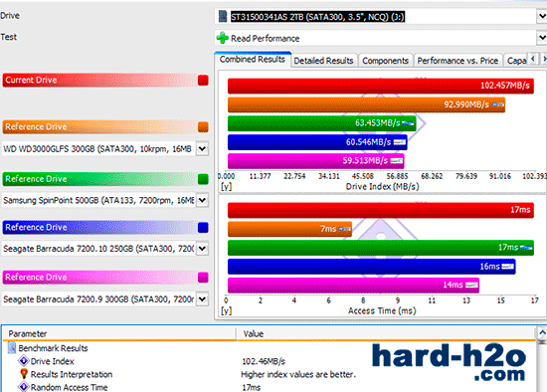Screen dimensions: 547x392
Task: Open the partially visible Capa tab
Action: pyautogui.click(x=516, y=61)
